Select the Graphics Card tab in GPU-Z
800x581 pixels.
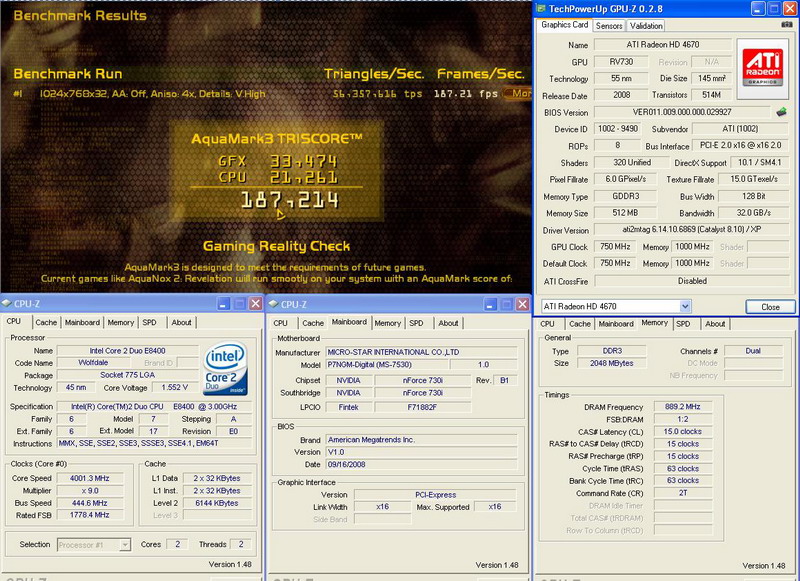pyautogui.click(x=564, y=24)
